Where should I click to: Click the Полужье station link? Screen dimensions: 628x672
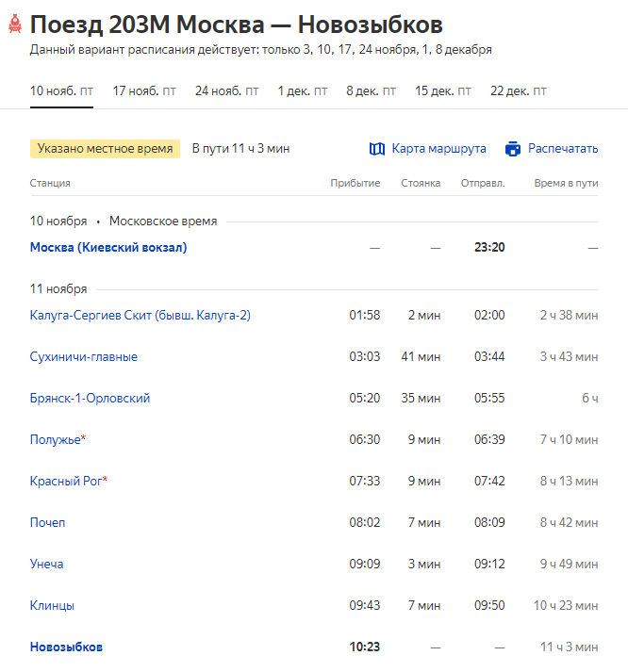(x=56, y=440)
